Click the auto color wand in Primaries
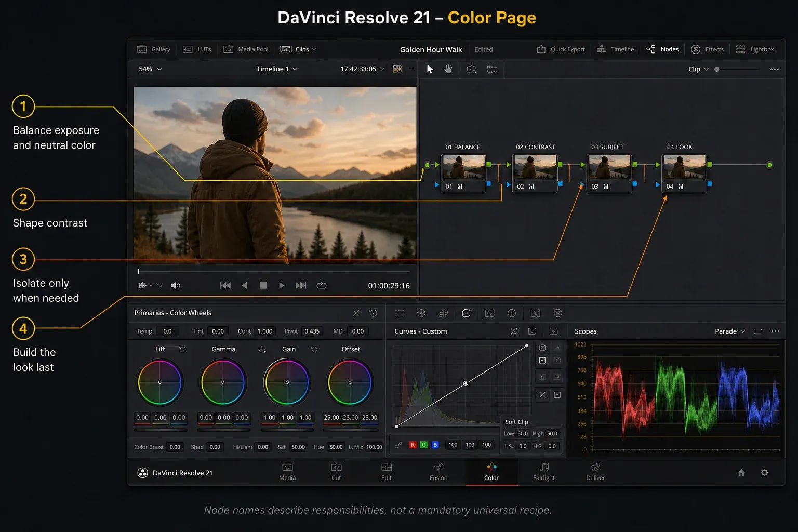Image resolution: width=798 pixels, height=532 pixels. (x=356, y=313)
